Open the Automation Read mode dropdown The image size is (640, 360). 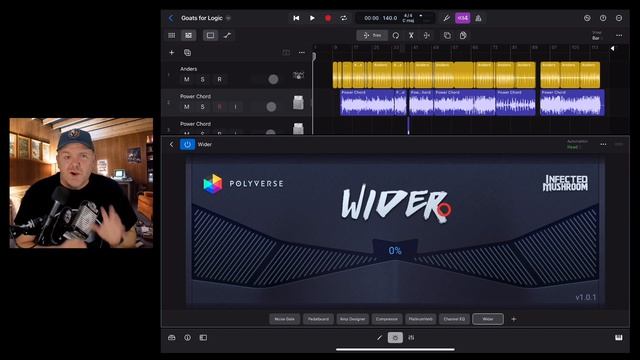[x=577, y=144]
